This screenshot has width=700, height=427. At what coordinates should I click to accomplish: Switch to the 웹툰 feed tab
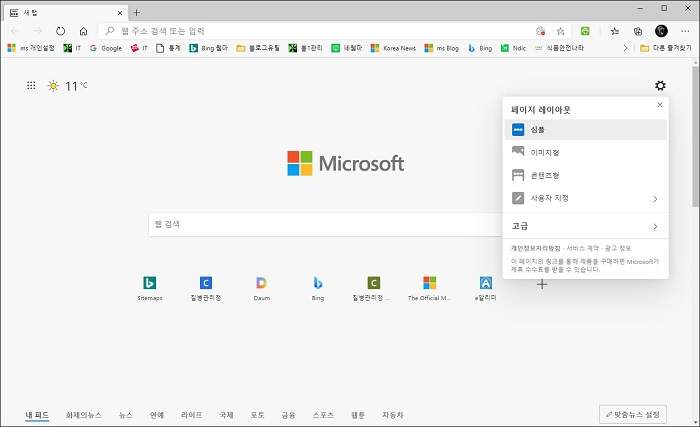tap(358, 415)
